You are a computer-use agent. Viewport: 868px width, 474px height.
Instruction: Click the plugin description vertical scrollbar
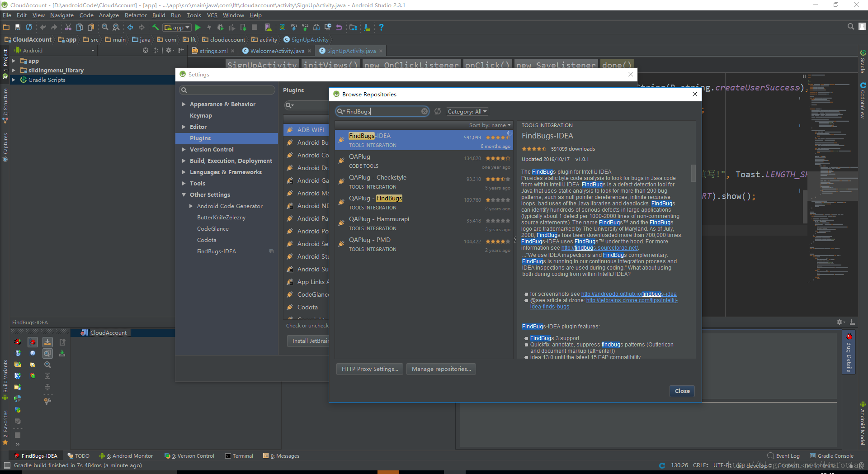pyautogui.click(x=693, y=173)
